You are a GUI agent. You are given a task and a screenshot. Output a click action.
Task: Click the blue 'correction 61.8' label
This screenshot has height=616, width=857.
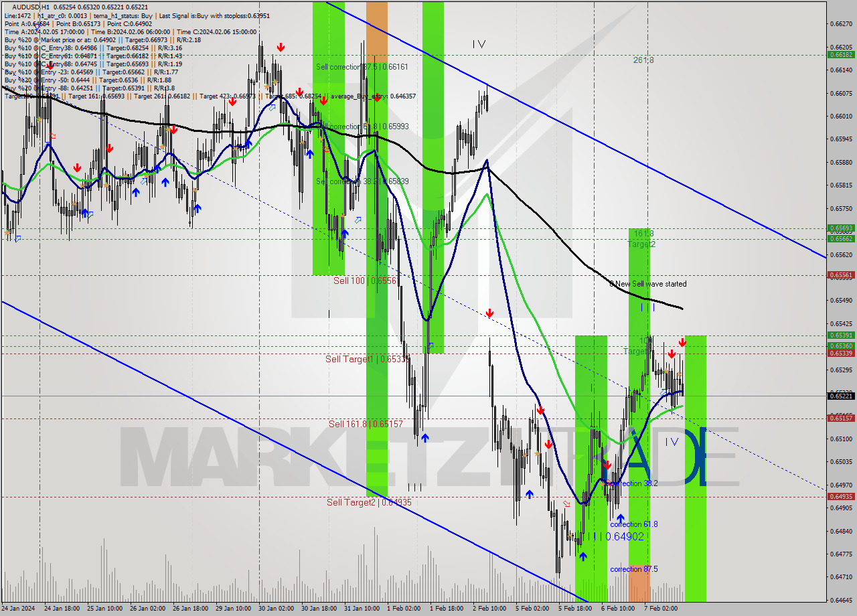[x=633, y=524]
